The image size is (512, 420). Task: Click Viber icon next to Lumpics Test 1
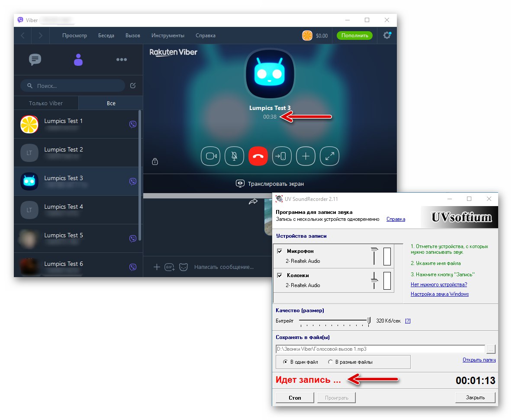(x=133, y=124)
